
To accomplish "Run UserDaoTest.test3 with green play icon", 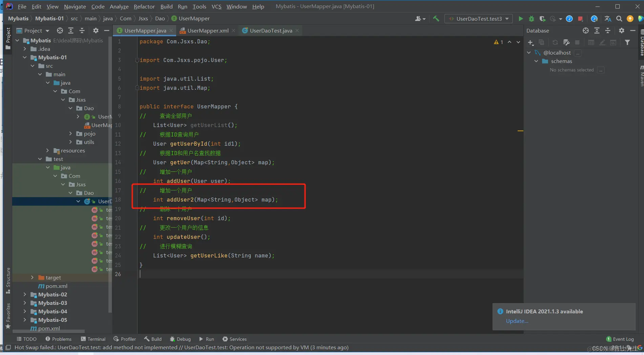I will click(521, 19).
